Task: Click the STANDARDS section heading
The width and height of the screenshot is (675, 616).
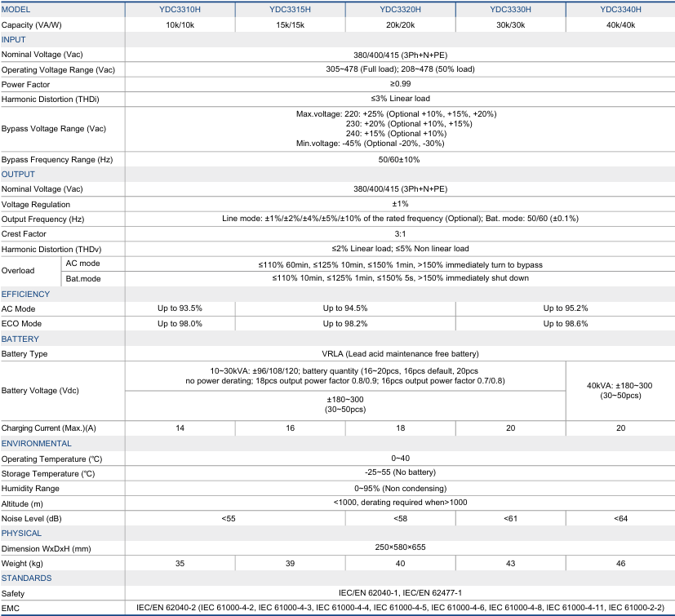Action: coord(26,578)
